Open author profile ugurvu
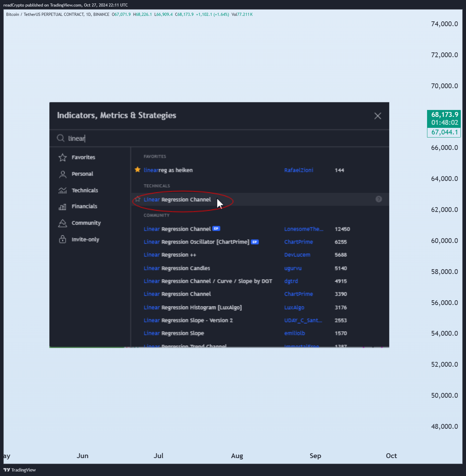 [293, 268]
